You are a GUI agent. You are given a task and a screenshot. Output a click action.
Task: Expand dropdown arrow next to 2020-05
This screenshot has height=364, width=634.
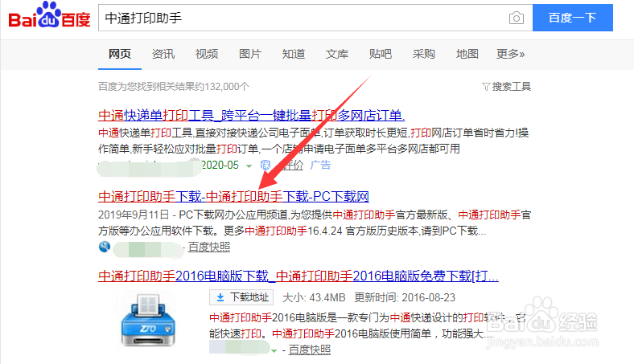click(249, 166)
